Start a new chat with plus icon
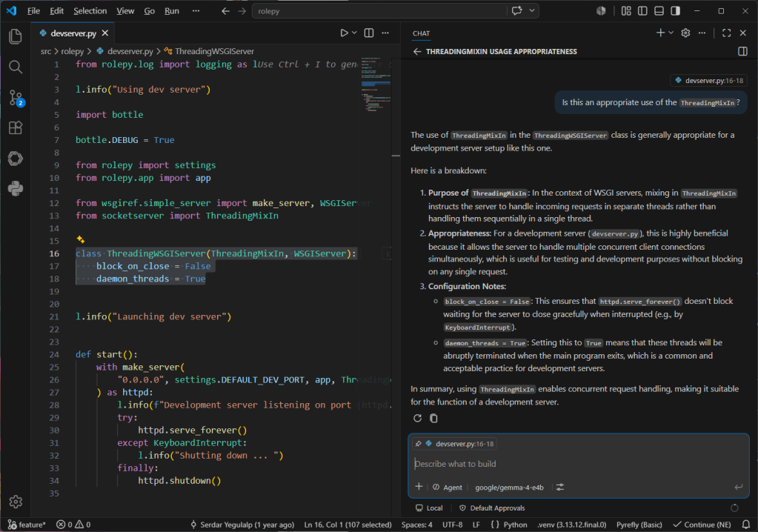Screen dimensions: 758x532 click(660, 33)
